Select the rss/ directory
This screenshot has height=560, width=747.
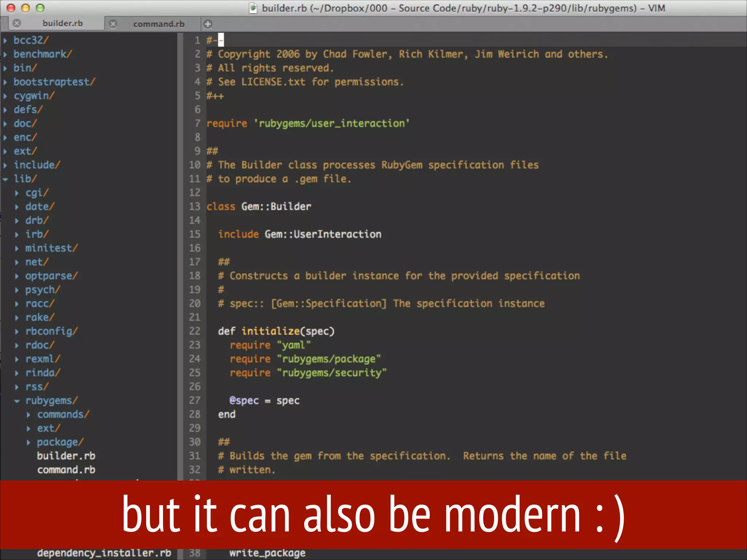click(x=37, y=386)
